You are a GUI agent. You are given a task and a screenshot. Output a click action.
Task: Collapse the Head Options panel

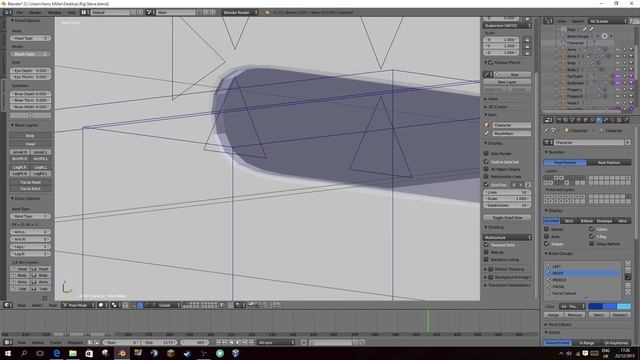(25, 20)
